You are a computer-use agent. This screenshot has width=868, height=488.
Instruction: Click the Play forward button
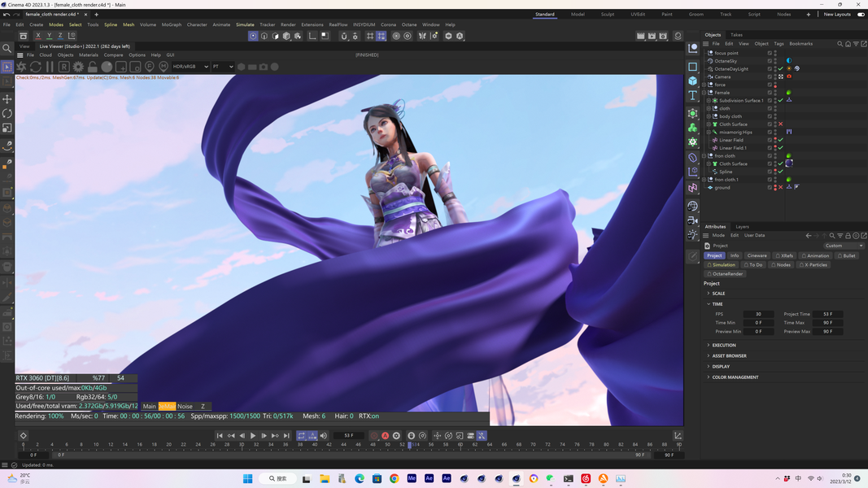pos(253,436)
